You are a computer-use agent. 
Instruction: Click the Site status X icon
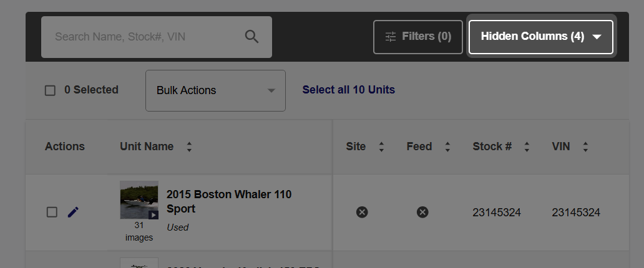362,212
